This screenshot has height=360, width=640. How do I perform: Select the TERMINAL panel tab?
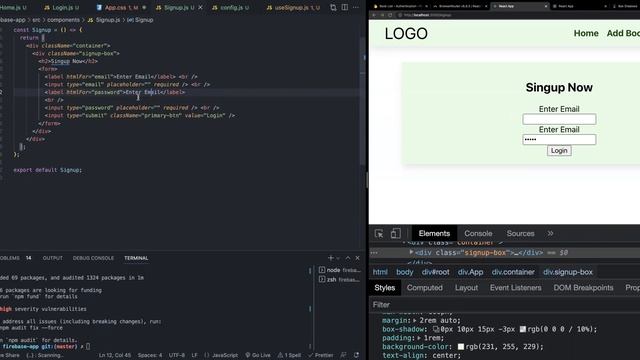point(136,258)
